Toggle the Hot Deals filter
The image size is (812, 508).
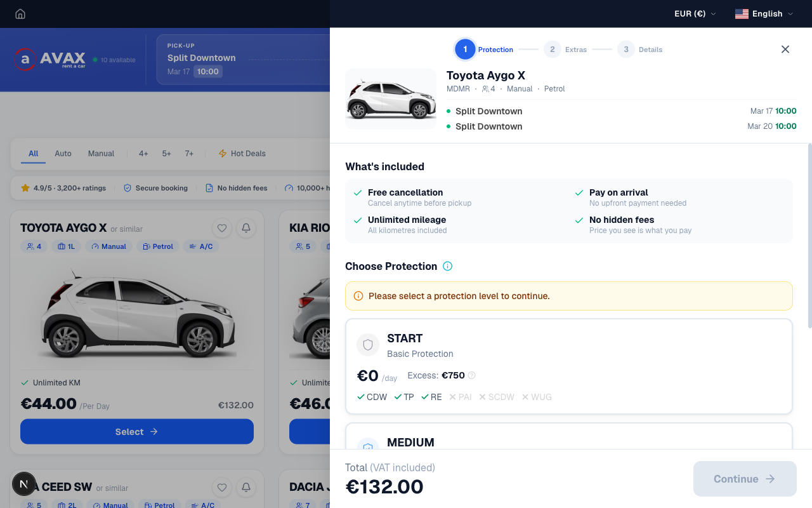click(x=242, y=154)
